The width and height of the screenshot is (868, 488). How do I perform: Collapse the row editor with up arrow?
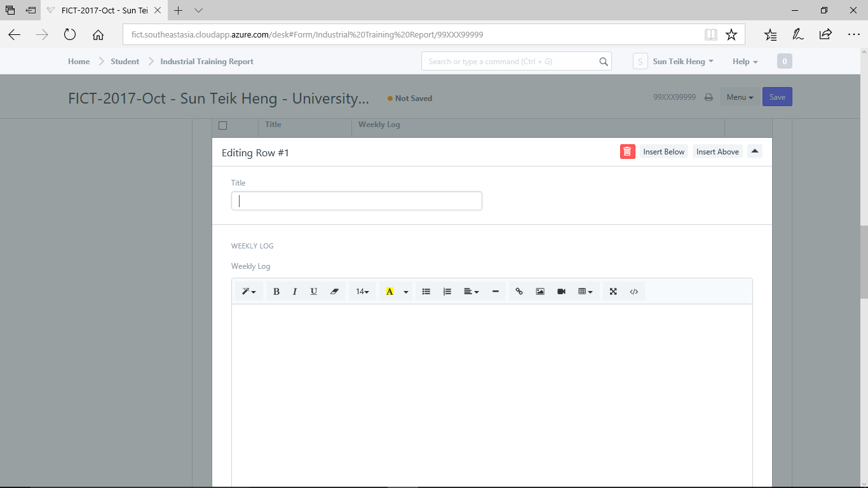tap(755, 151)
